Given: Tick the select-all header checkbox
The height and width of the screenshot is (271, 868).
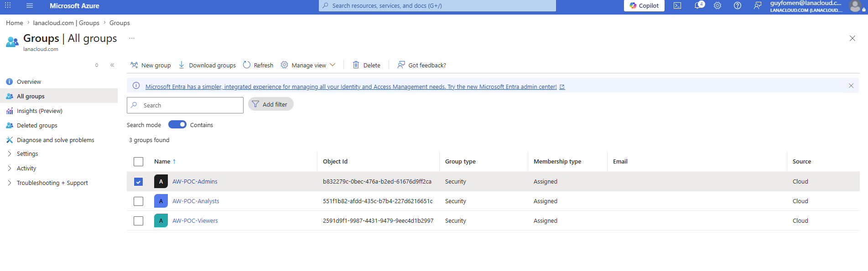Looking at the screenshot, I should click(139, 162).
